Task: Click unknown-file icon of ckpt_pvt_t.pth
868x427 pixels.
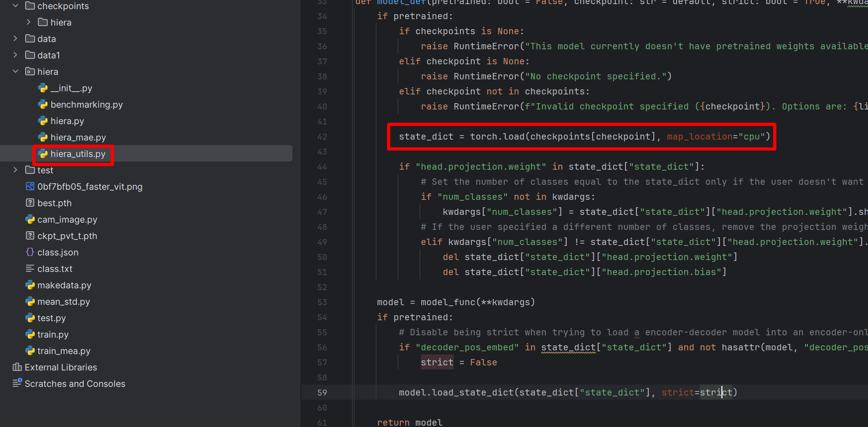Action: 30,236
